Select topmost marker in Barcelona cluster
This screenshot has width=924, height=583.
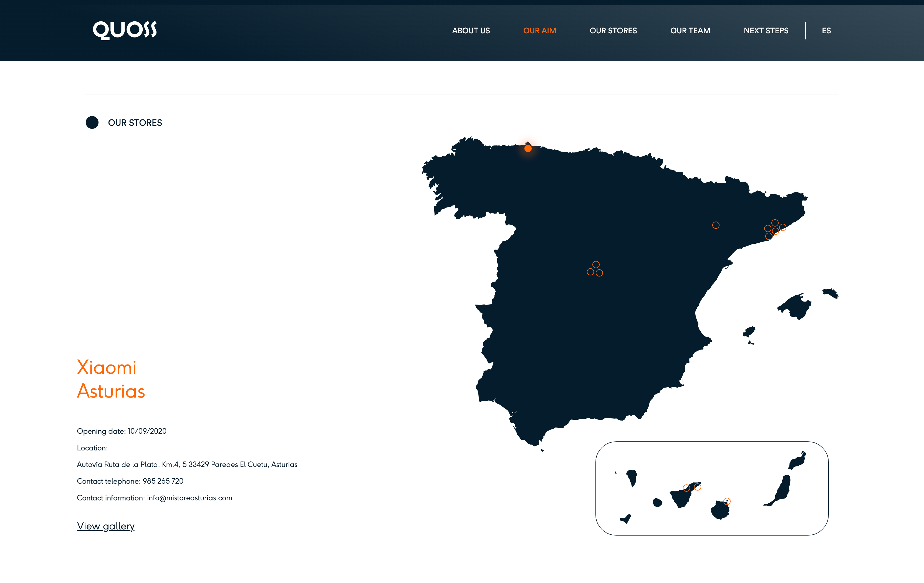pos(775,223)
